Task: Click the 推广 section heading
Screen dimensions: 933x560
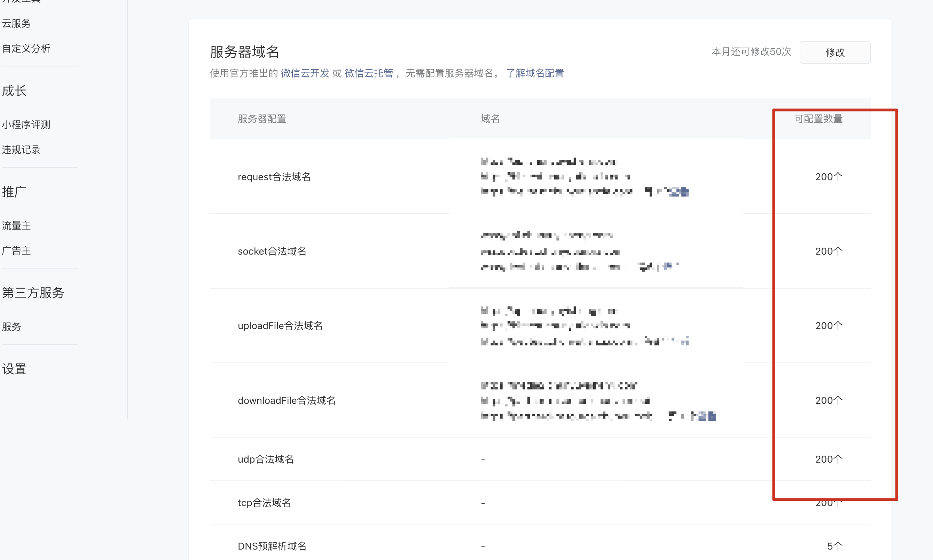Action: pos(14,192)
